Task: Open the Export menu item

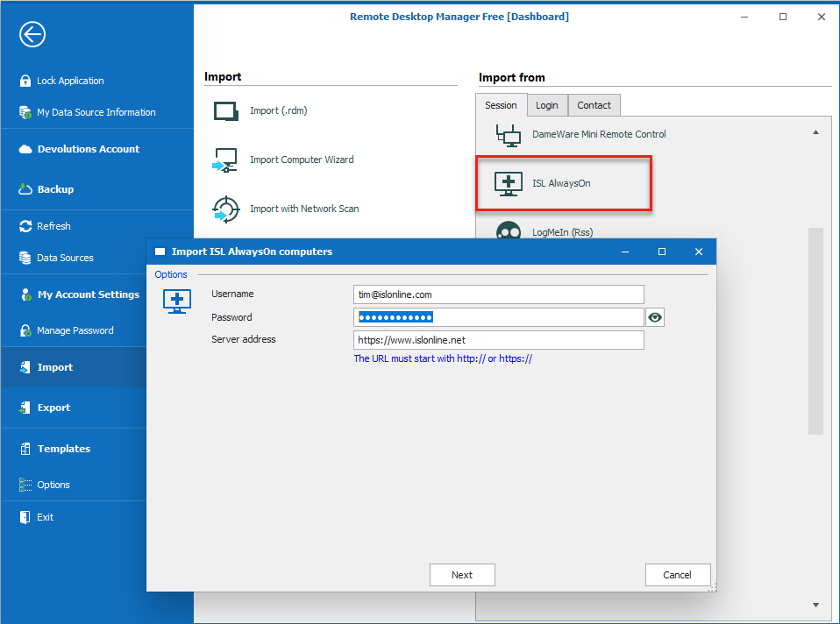Action: pyautogui.click(x=53, y=408)
